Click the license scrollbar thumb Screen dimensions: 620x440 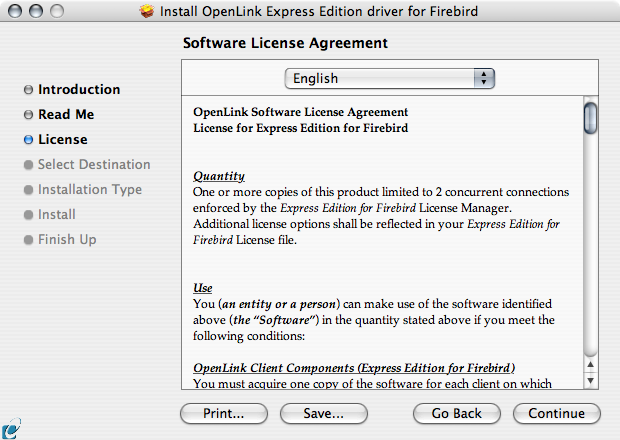pyautogui.click(x=590, y=117)
